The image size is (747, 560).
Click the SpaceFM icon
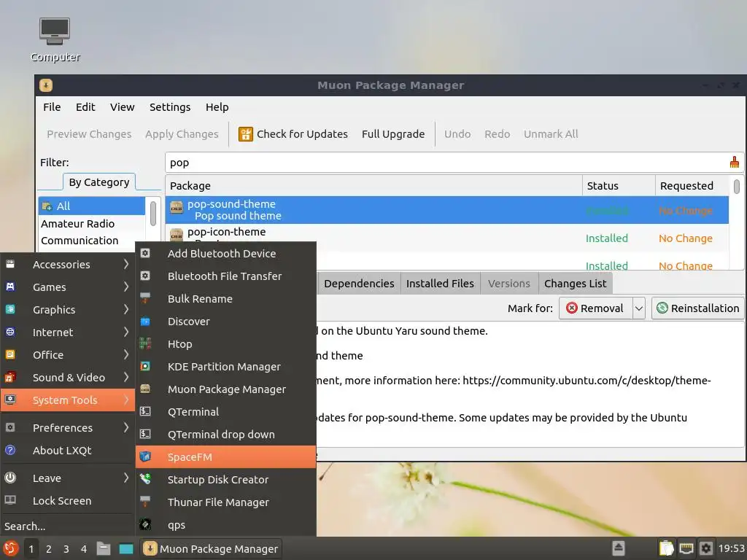pyautogui.click(x=145, y=456)
